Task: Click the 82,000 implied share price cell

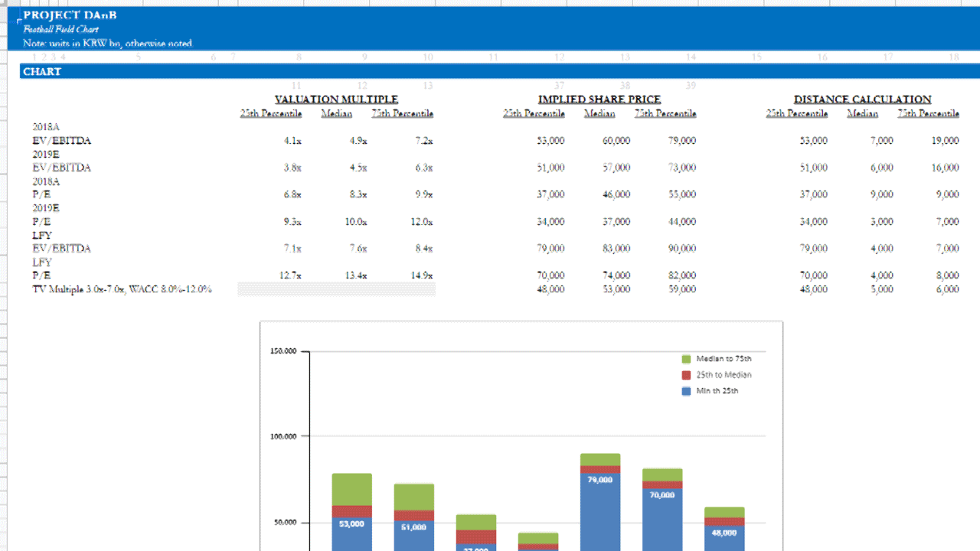Action: coord(682,275)
